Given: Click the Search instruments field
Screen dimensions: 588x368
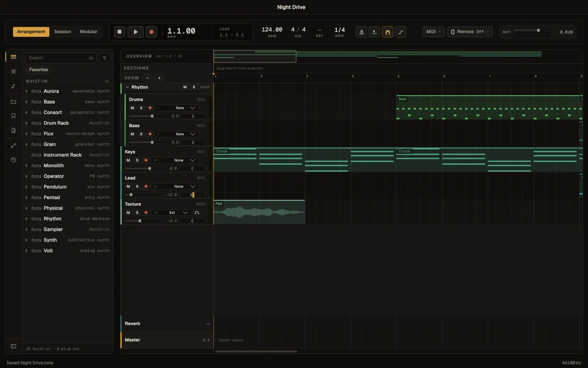Looking at the screenshot, I should pos(61,58).
